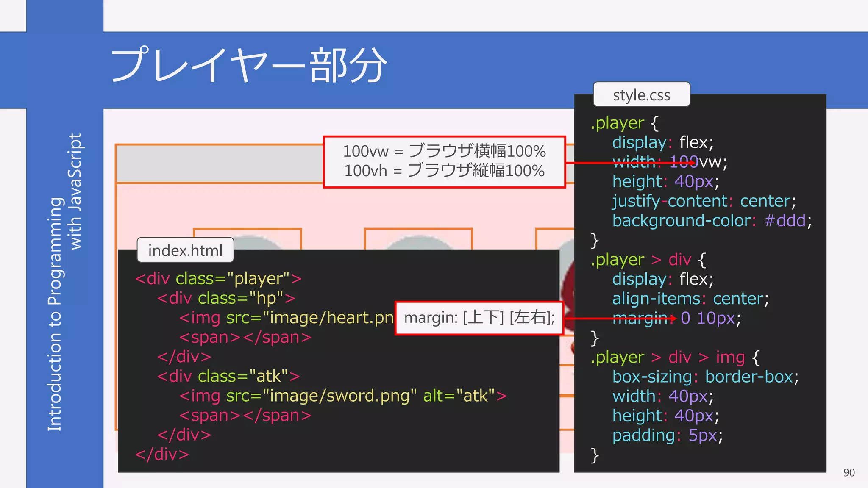Click the '<div class="atk">' HTML line

[x=228, y=376]
